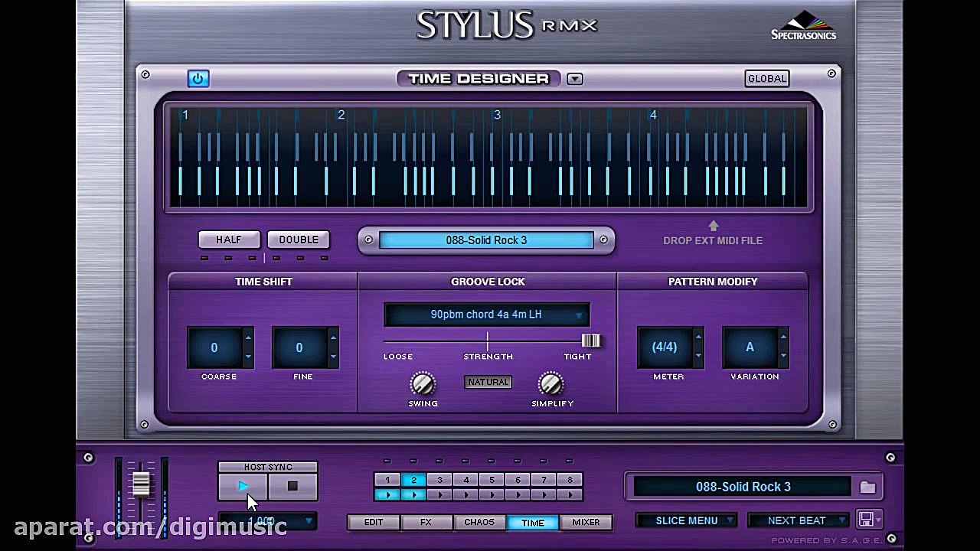Viewport: 980px width, 551px height.
Task: Select part 1
Action: click(x=387, y=480)
